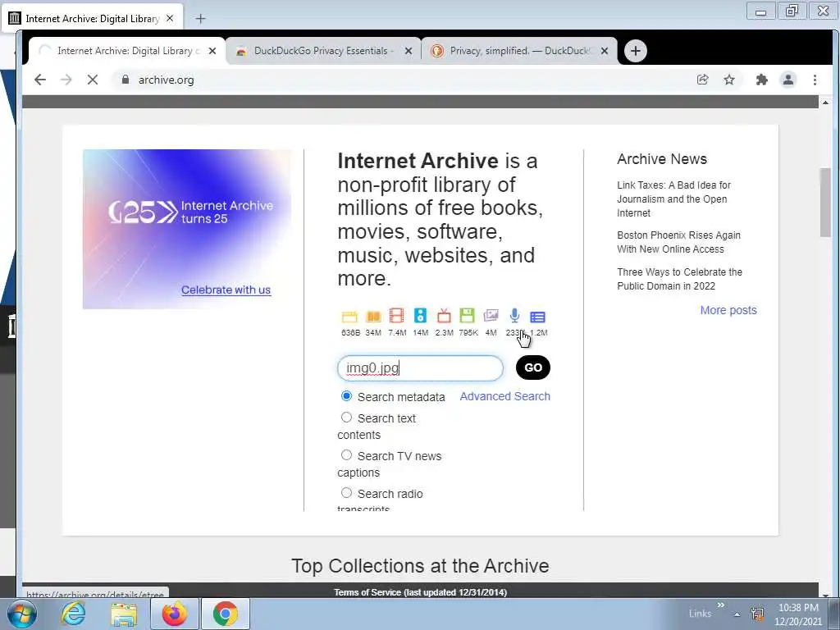Viewport: 840px width, 630px height.
Task: Close the Privacy, simplified tab
Action: point(605,51)
